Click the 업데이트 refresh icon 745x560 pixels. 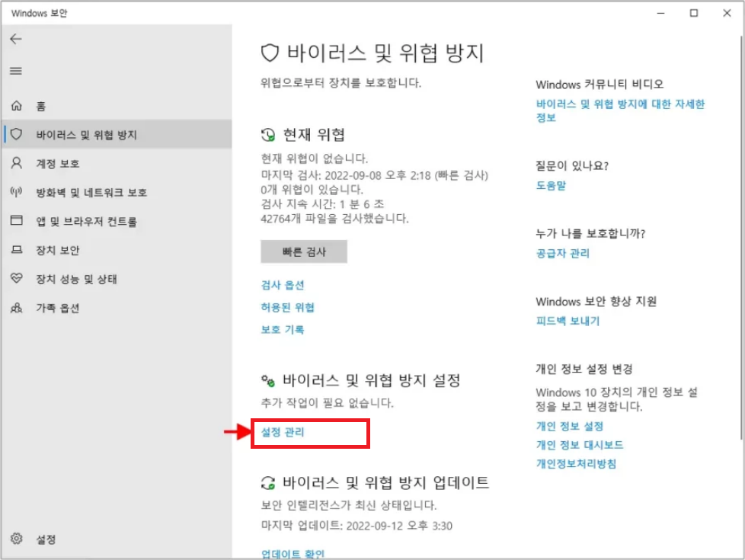pyautogui.click(x=268, y=483)
